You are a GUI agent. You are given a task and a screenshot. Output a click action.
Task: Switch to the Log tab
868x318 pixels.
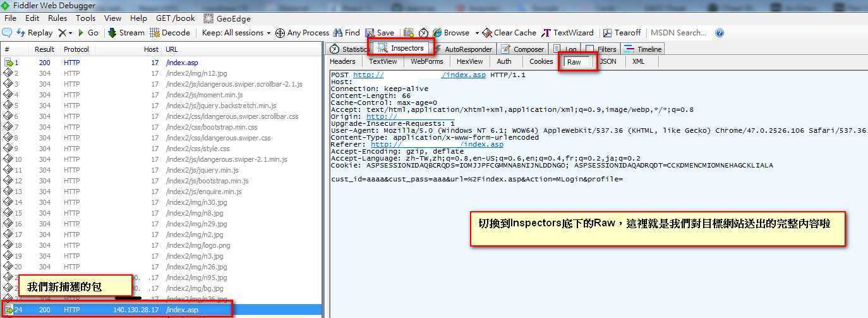point(565,49)
